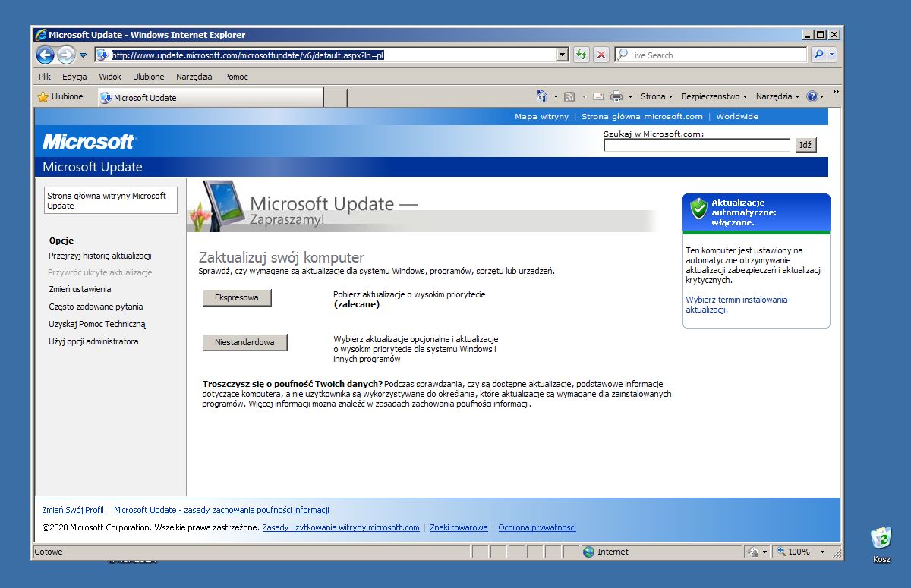The width and height of the screenshot is (911, 588).
Task: Open the Narzędzia menu in menu bar
Action: (x=195, y=77)
